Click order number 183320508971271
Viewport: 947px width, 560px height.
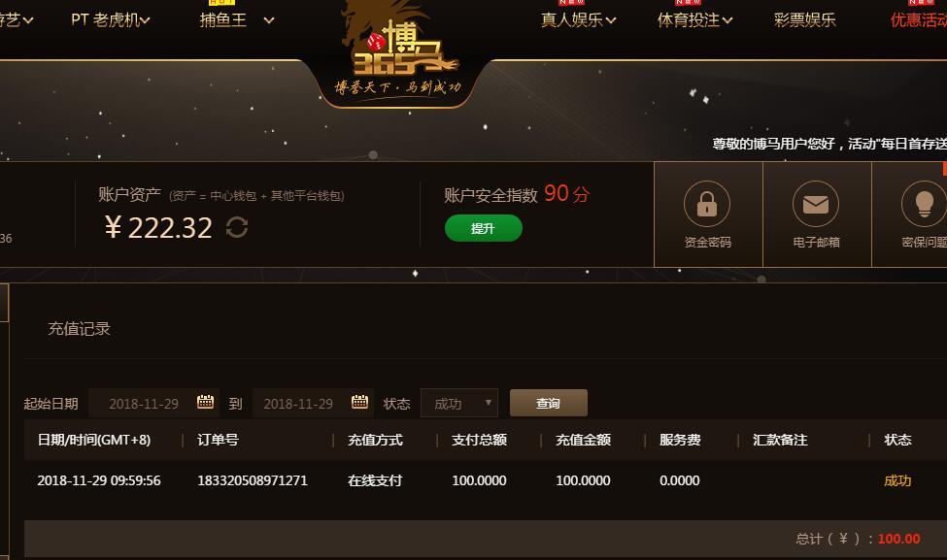(x=253, y=481)
